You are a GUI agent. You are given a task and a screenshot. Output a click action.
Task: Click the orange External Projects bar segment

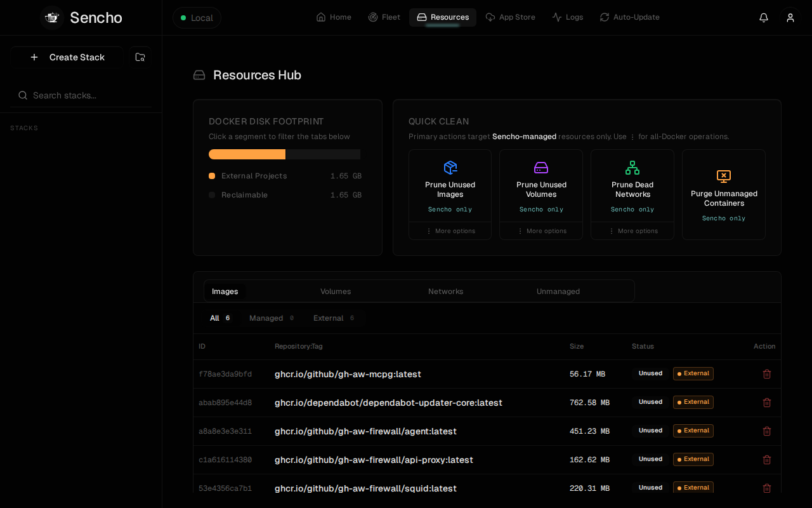coord(247,154)
